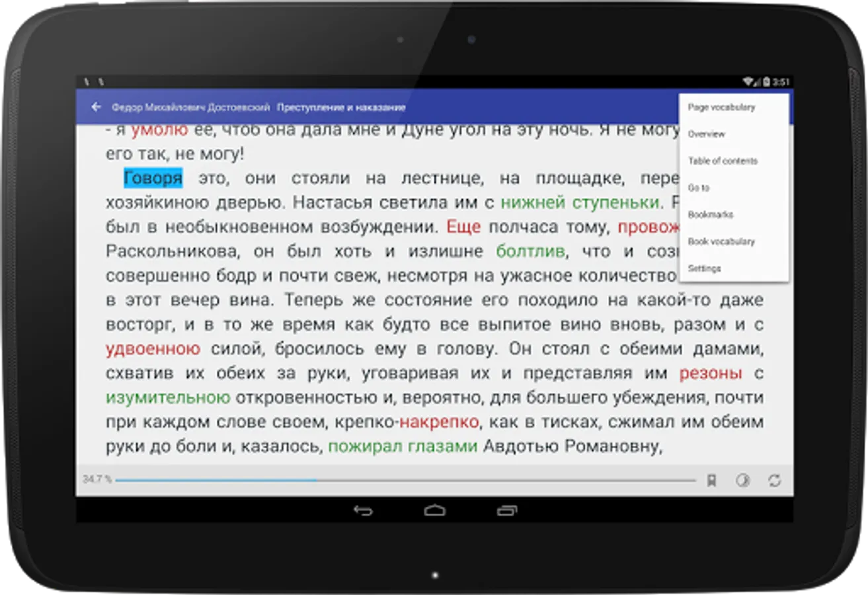Screen dimensions: 868x595
Task: Tap the red word Еще
Action: pos(463,227)
